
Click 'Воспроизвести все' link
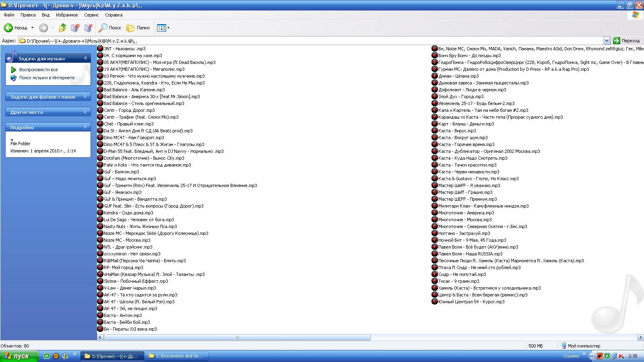(38, 70)
